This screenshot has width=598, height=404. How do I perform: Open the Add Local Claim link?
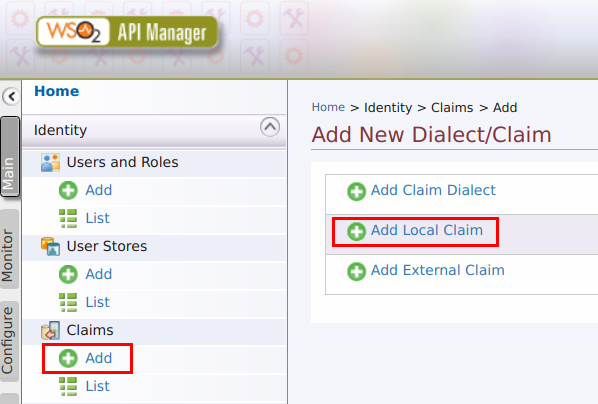[x=427, y=230]
